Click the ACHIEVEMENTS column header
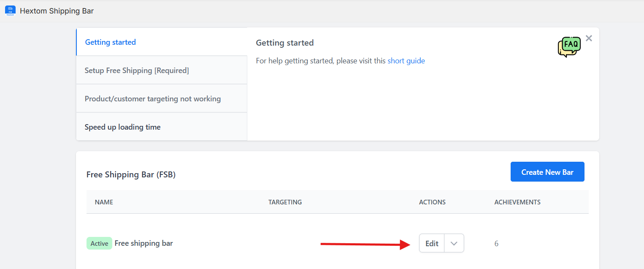The height and width of the screenshot is (269, 644). click(x=517, y=202)
